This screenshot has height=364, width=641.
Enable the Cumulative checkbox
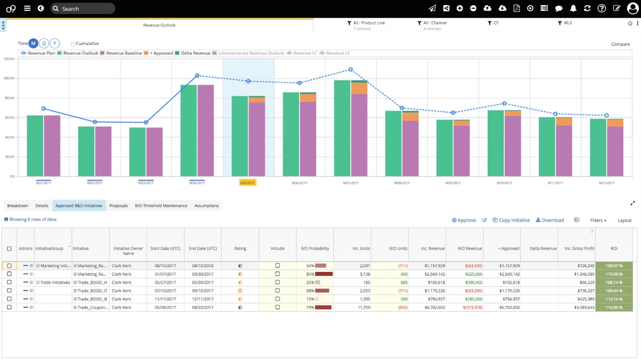point(73,44)
